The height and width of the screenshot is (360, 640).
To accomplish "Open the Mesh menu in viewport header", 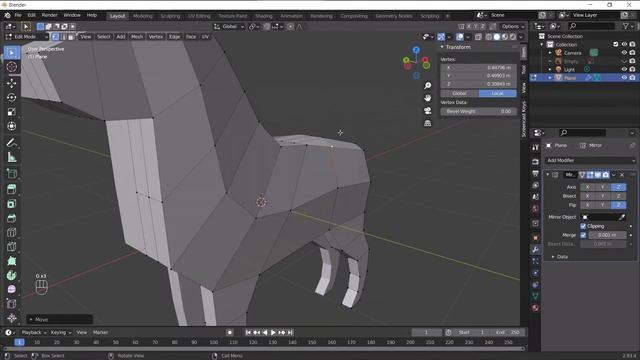I will click(137, 37).
